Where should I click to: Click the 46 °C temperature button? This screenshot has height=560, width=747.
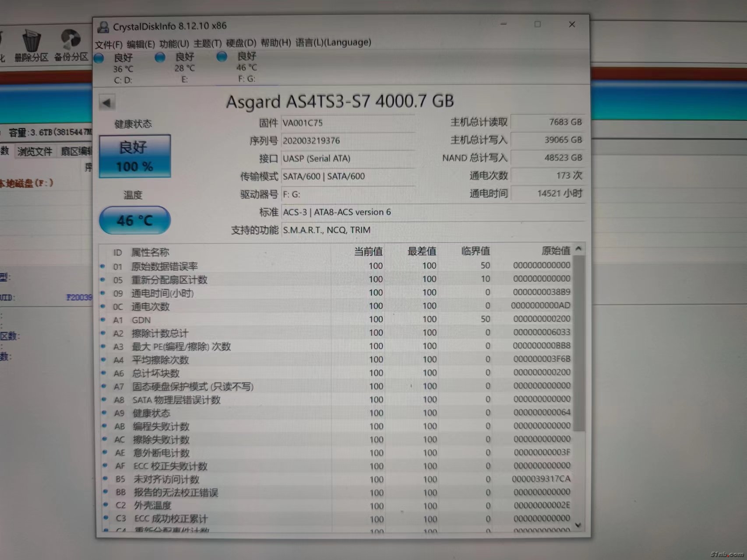(x=135, y=220)
